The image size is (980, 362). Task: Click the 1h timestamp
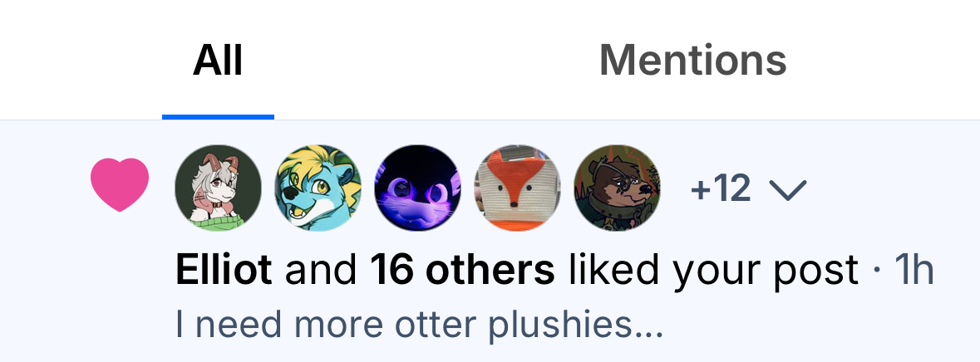pos(914,270)
